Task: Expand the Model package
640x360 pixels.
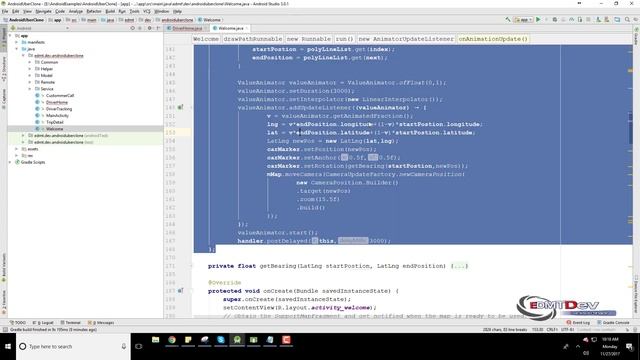Action: coord(30,75)
